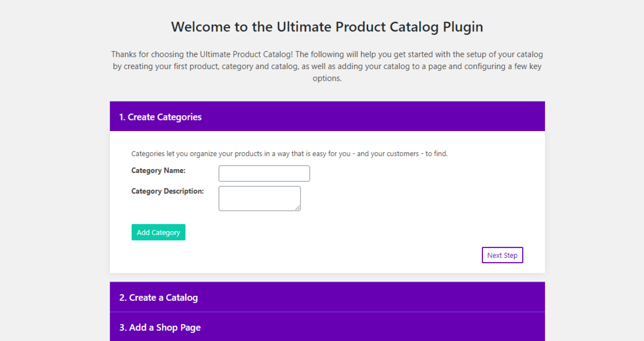Viewport: 644px width, 341px height.
Task: Click the 'Category Name:' label
Action: click(158, 171)
